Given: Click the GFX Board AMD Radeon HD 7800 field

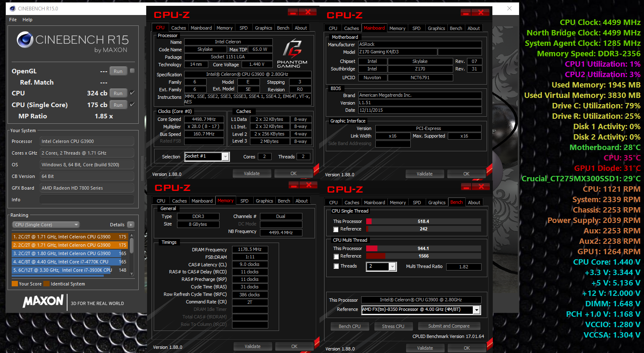Looking at the screenshot, I should click(87, 188).
